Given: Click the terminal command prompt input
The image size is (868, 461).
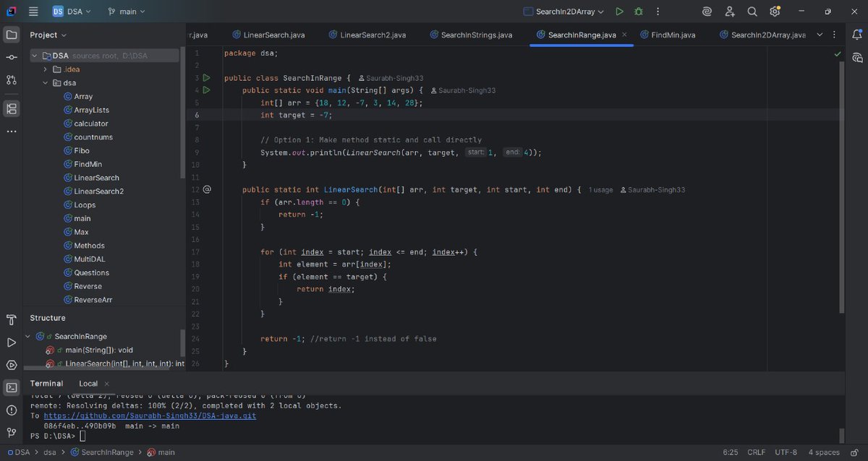Looking at the screenshot, I should 82,436.
